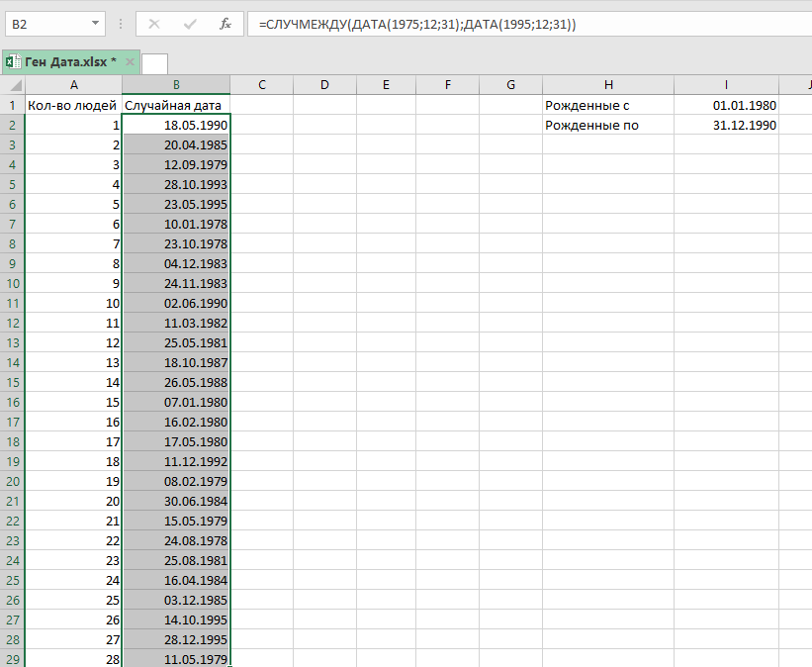Select column A header

click(73, 85)
